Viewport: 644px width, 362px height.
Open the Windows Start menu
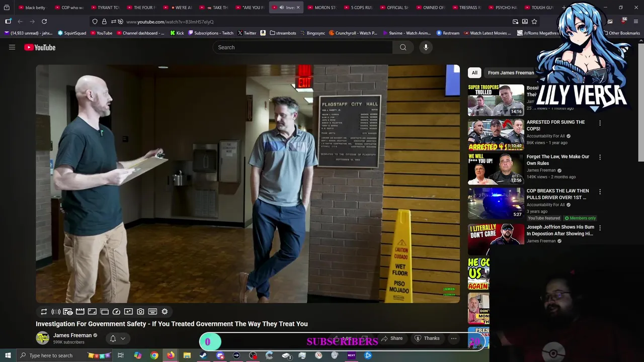point(8,355)
